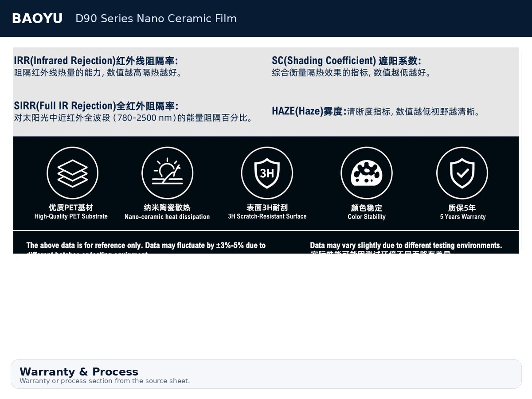Click the 颜色稳定 Chinese label

(x=367, y=207)
